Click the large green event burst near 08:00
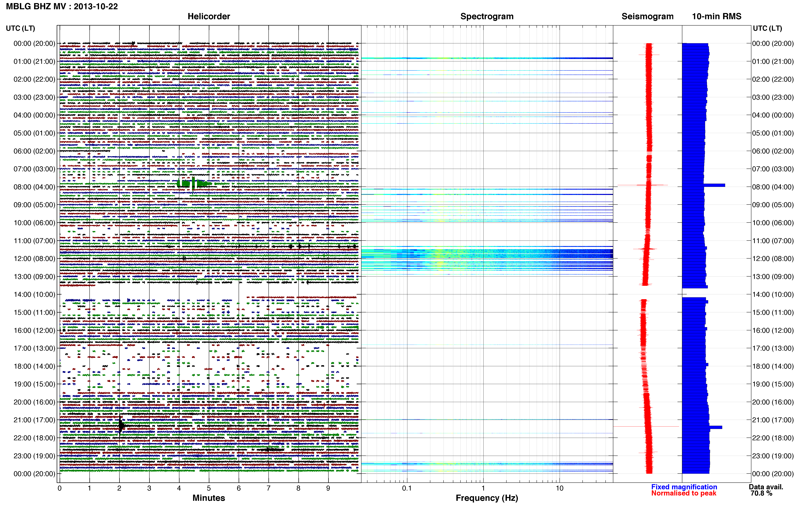Viewport: 812px width, 508px height. point(194,183)
